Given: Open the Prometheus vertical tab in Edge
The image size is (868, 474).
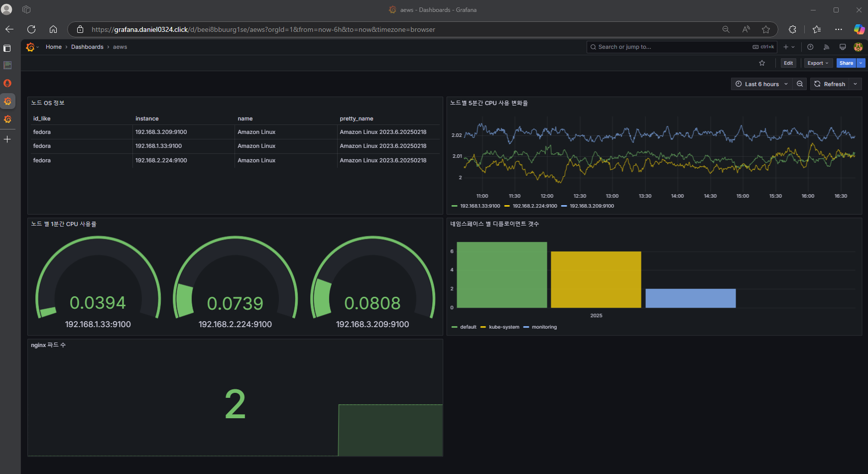Looking at the screenshot, I should 7,83.
